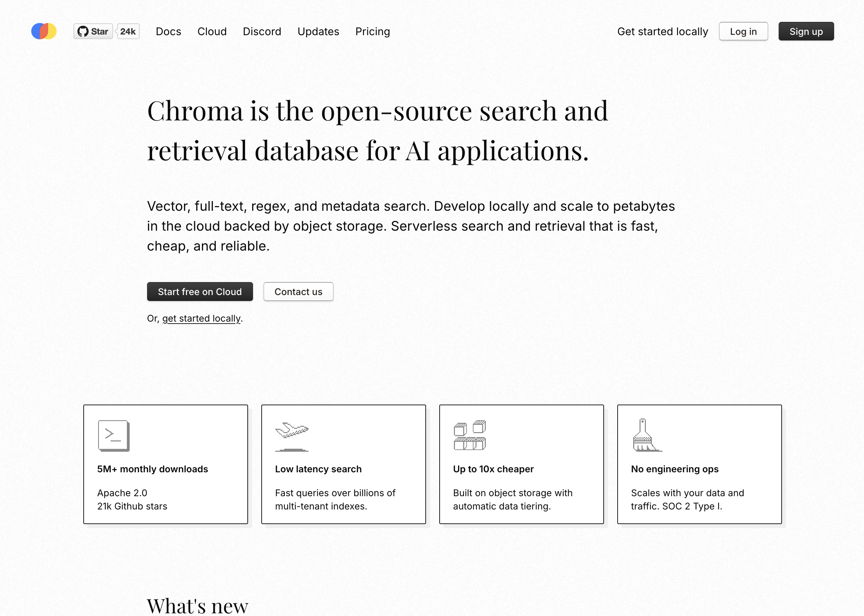
Task: Go to the Cloud page
Action: click(x=212, y=32)
